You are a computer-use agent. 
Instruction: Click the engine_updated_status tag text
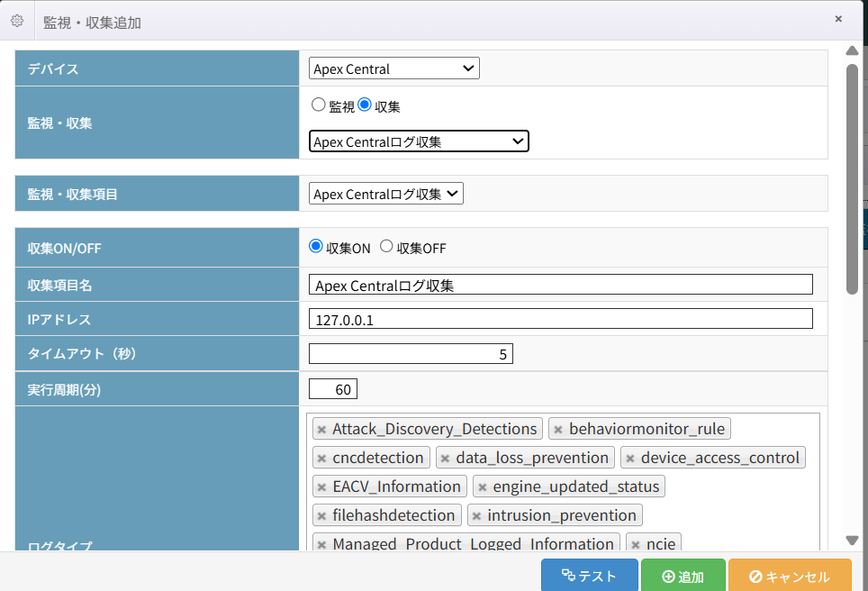[x=575, y=486]
